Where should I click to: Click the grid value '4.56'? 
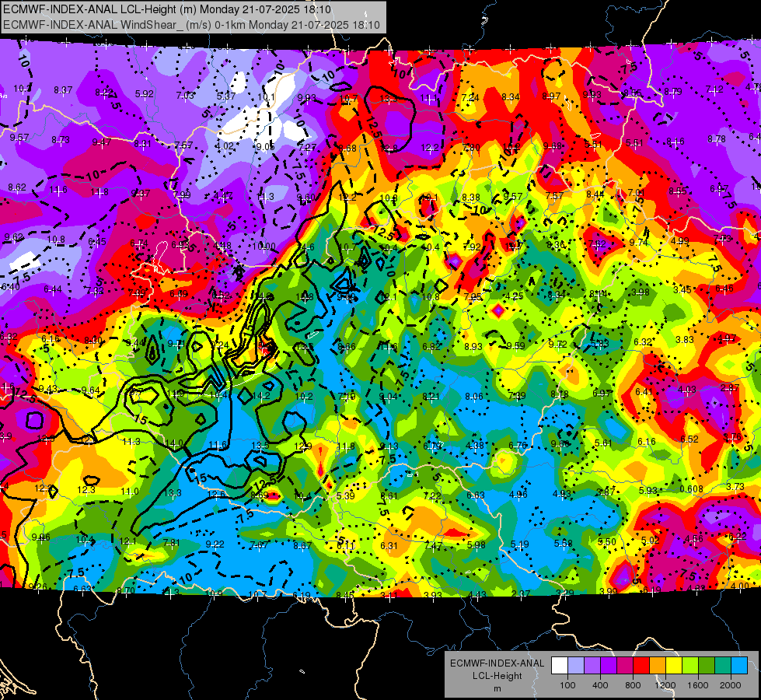693,538
